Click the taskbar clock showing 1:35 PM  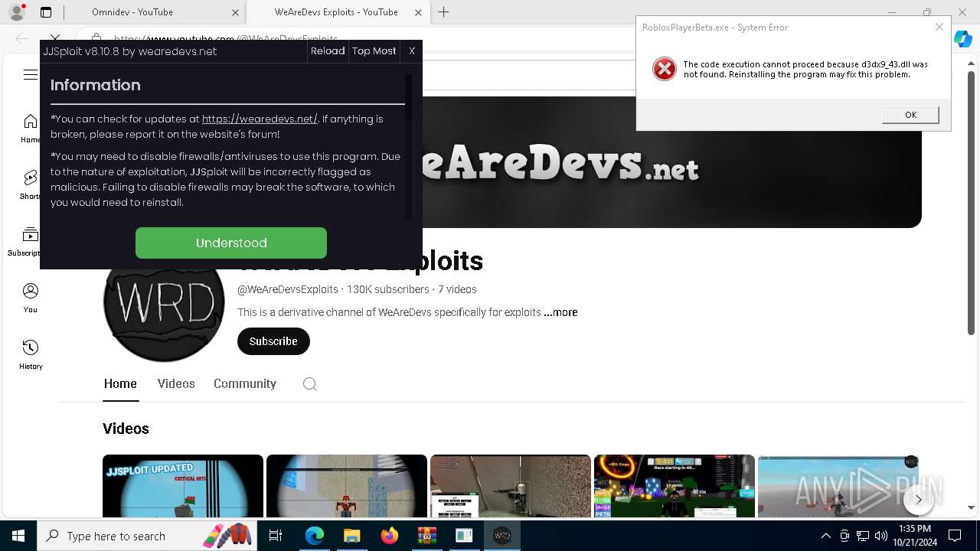coord(915,536)
